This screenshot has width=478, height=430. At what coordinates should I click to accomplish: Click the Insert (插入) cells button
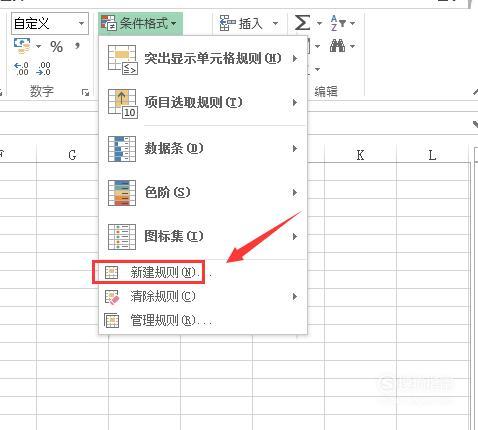[241, 23]
